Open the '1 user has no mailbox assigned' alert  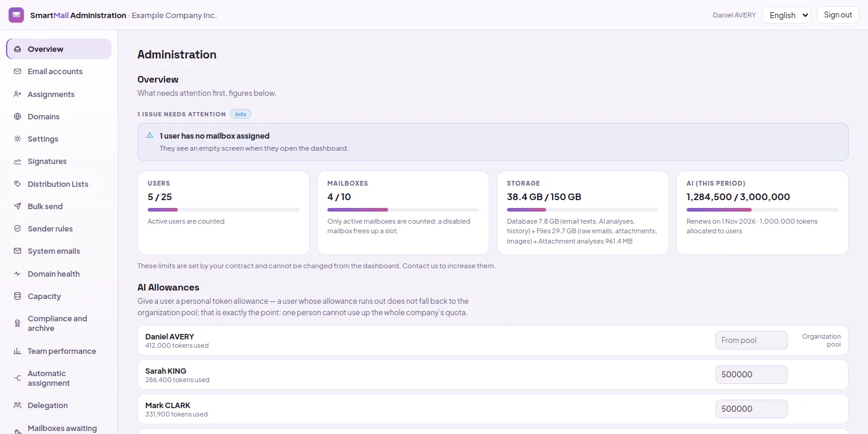(x=492, y=142)
